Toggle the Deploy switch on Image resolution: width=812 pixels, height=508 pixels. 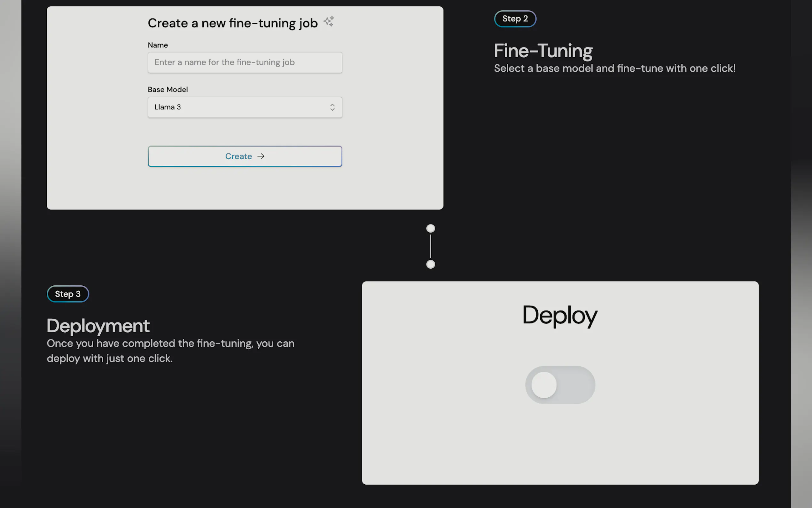tap(560, 385)
